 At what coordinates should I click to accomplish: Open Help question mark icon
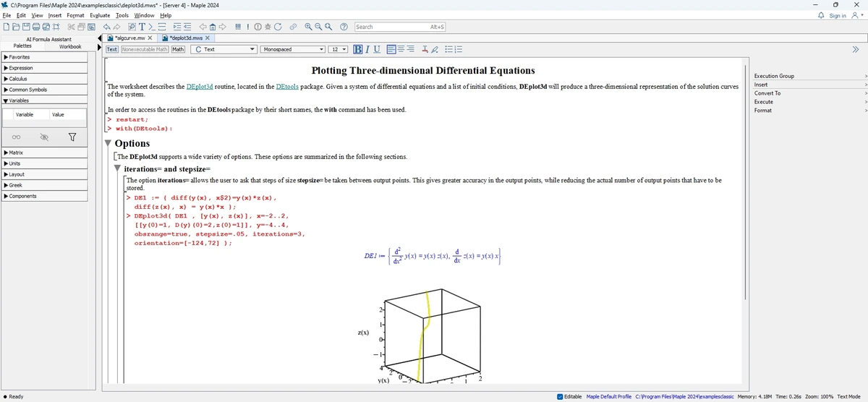pyautogui.click(x=344, y=27)
